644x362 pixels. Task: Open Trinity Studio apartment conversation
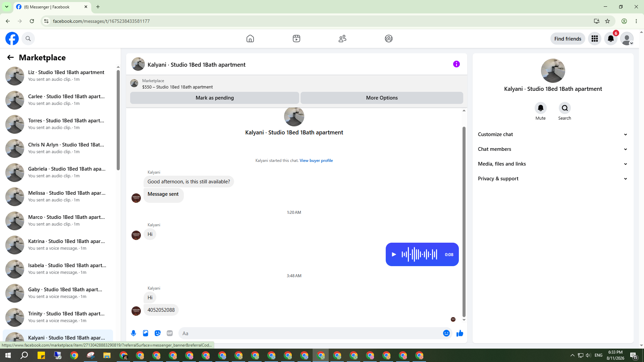58,317
